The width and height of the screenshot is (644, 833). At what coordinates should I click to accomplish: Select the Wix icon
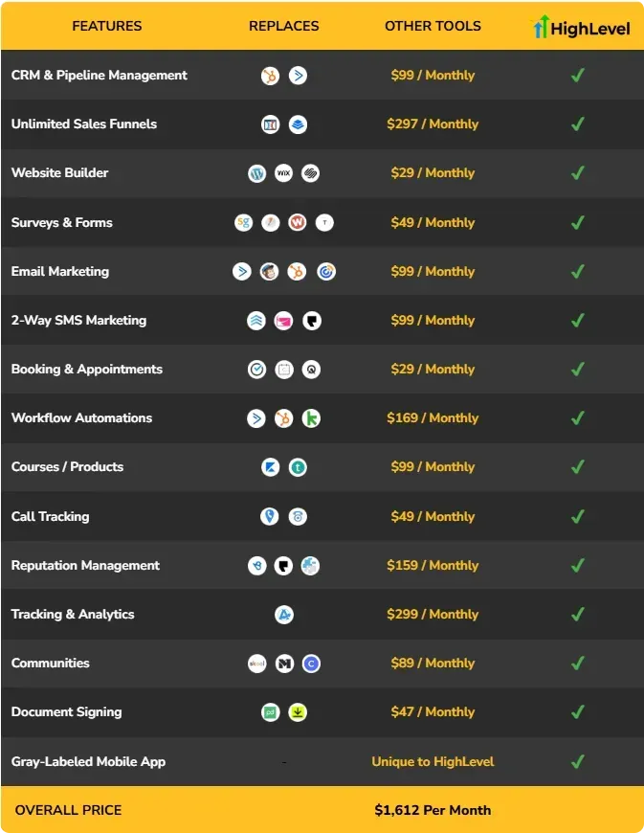click(283, 173)
